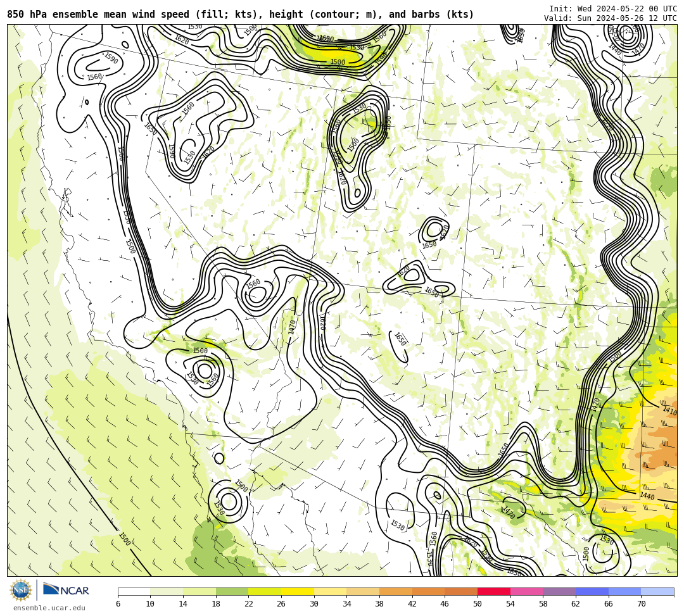
Task: Click the colorbar tick label '70'
Action: coord(641,604)
